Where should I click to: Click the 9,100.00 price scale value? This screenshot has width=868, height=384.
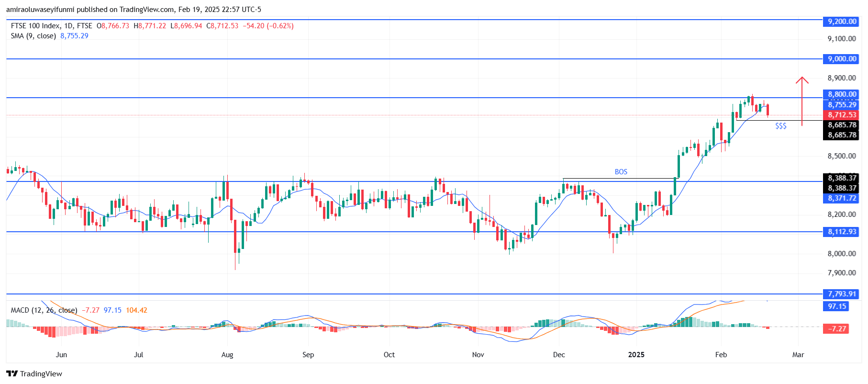click(842, 39)
